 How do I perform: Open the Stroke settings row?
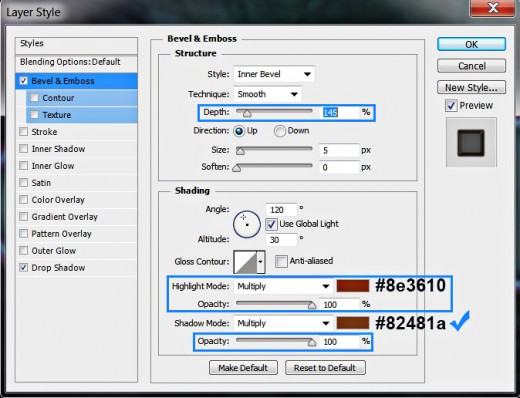coord(76,132)
